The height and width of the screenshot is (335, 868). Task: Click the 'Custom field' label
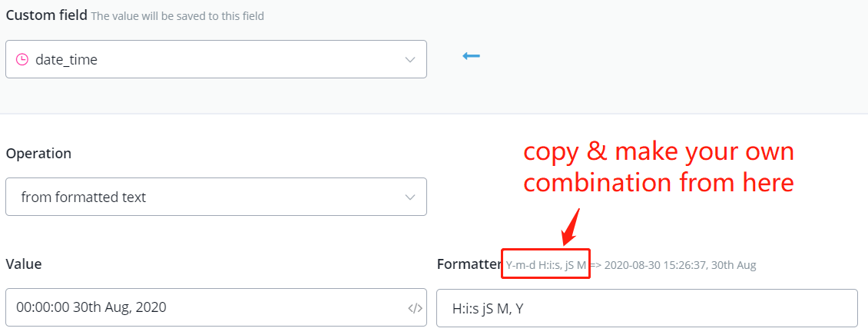coord(45,15)
